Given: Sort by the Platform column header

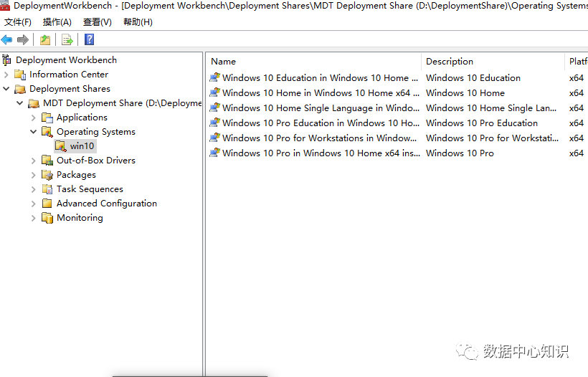Looking at the screenshot, I should tap(577, 62).
